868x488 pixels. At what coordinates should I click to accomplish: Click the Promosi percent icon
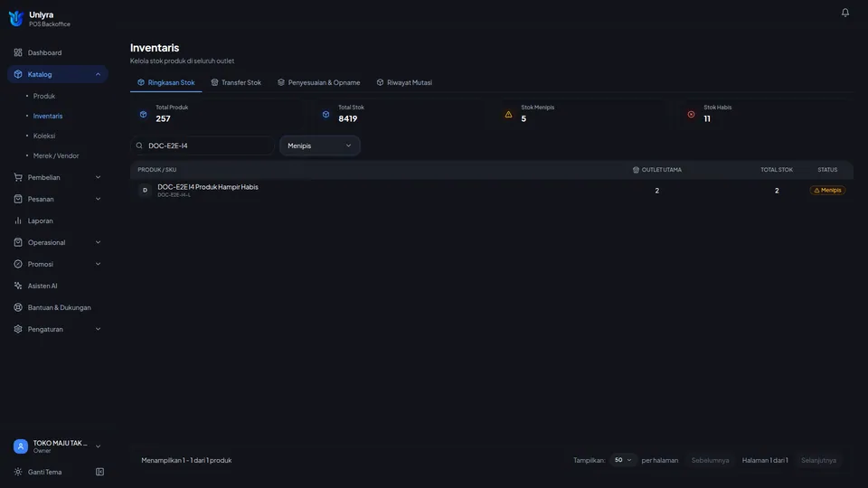click(18, 264)
